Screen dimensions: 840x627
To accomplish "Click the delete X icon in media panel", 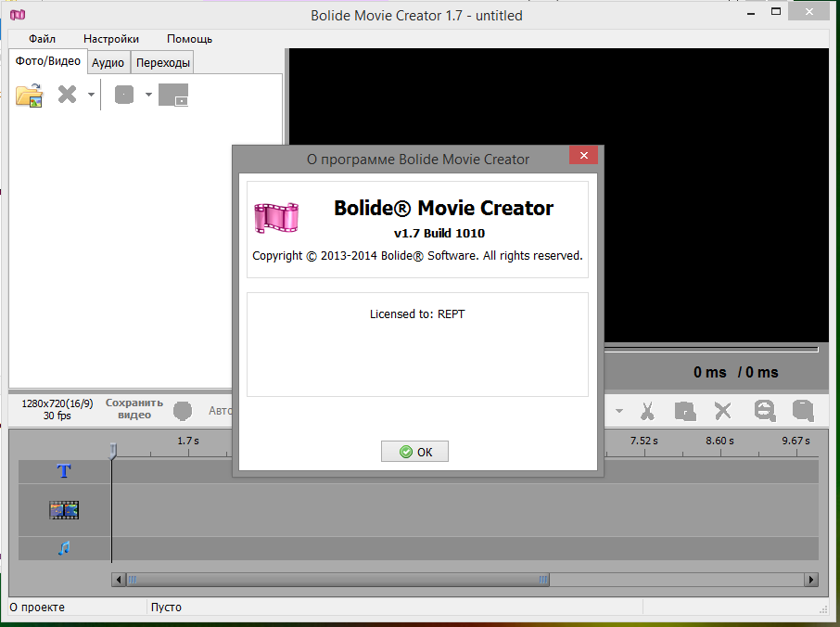I will 67,95.
